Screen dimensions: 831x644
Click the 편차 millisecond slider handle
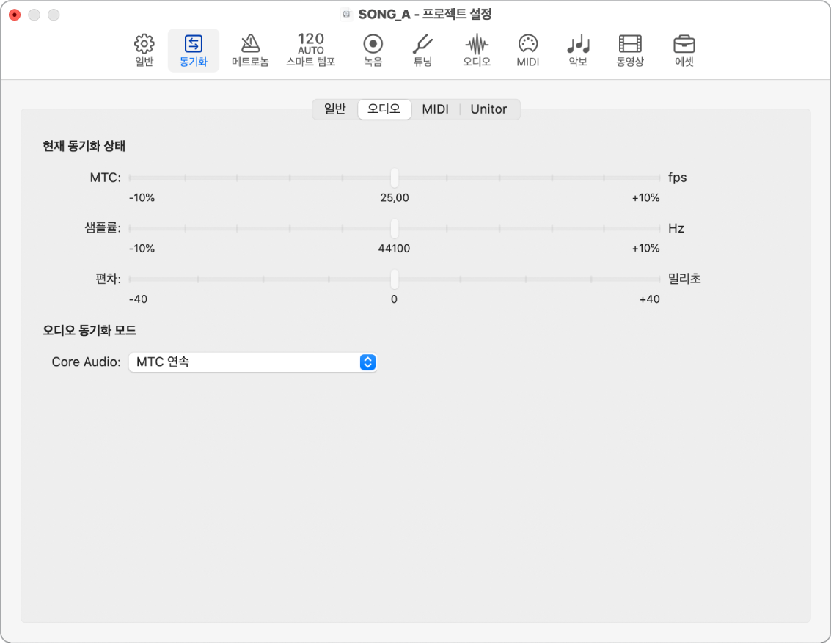pos(395,279)
